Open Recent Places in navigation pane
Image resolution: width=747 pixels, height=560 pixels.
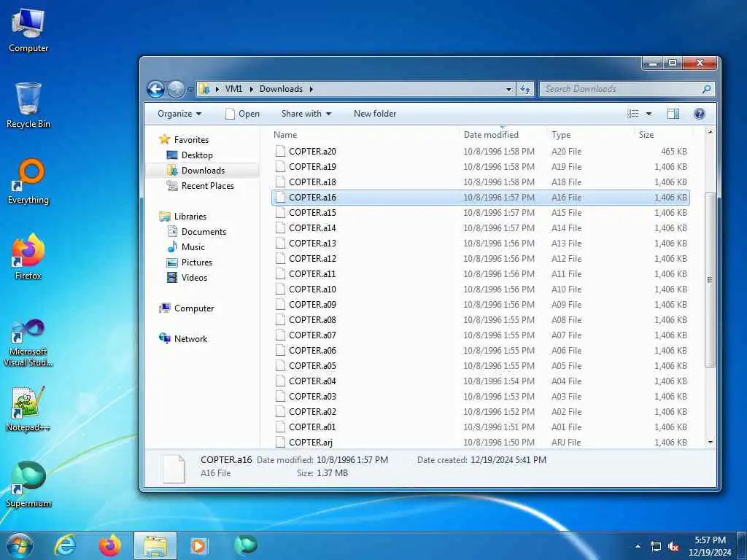coord(208,186)
